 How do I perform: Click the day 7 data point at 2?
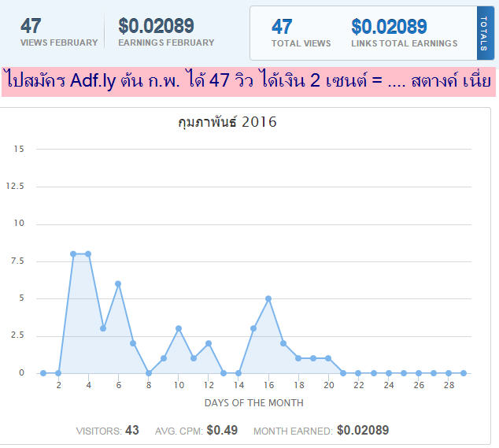(x=133, y=343)
